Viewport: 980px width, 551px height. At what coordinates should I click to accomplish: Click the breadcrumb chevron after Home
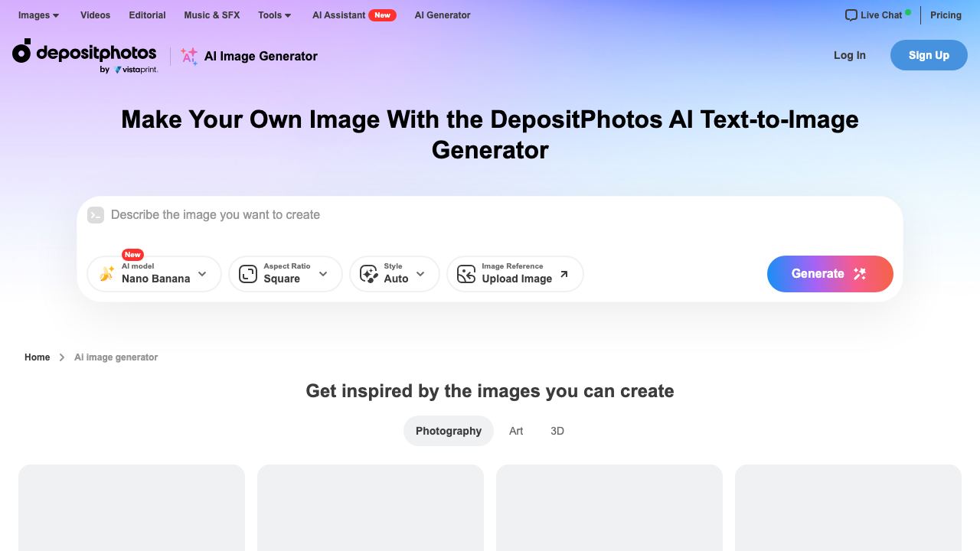coord(62,357)
